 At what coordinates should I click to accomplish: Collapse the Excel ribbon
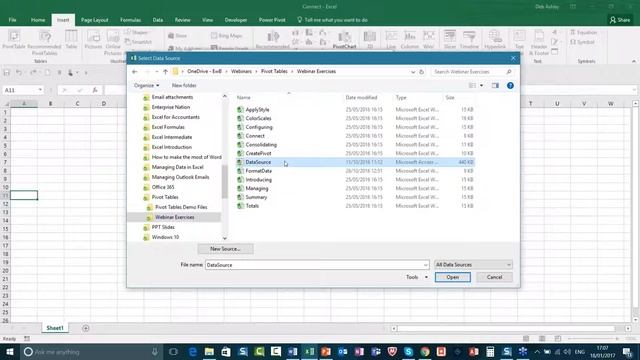click(633, 61)
